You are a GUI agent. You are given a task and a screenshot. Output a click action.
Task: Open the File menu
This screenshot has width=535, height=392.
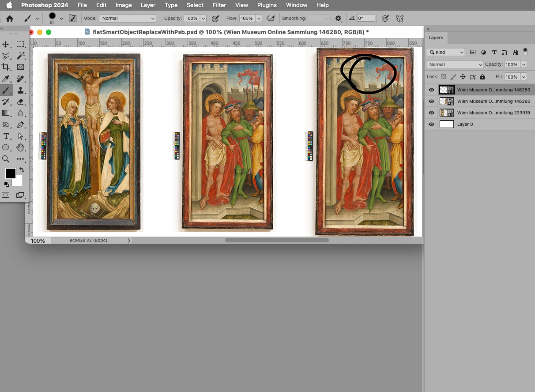pyautogui.click(x=82, y=5)
